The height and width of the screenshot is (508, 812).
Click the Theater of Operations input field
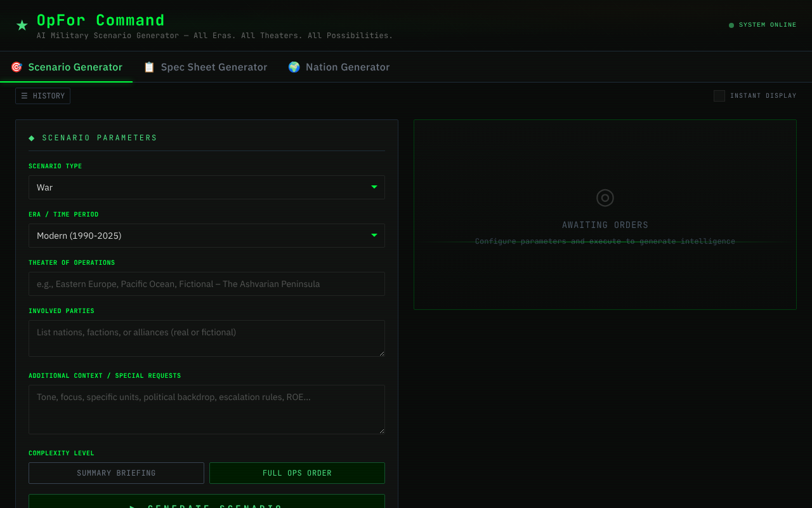click(x=206, y=284)
